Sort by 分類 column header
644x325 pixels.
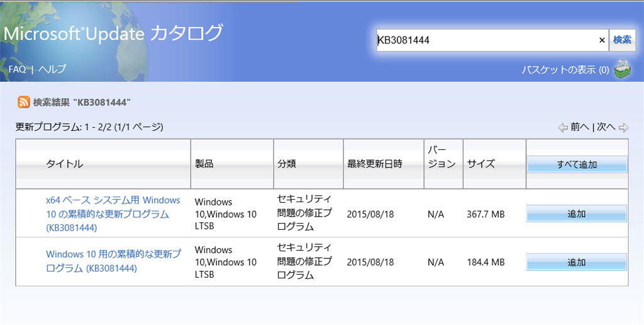click(x=286, y=164)
